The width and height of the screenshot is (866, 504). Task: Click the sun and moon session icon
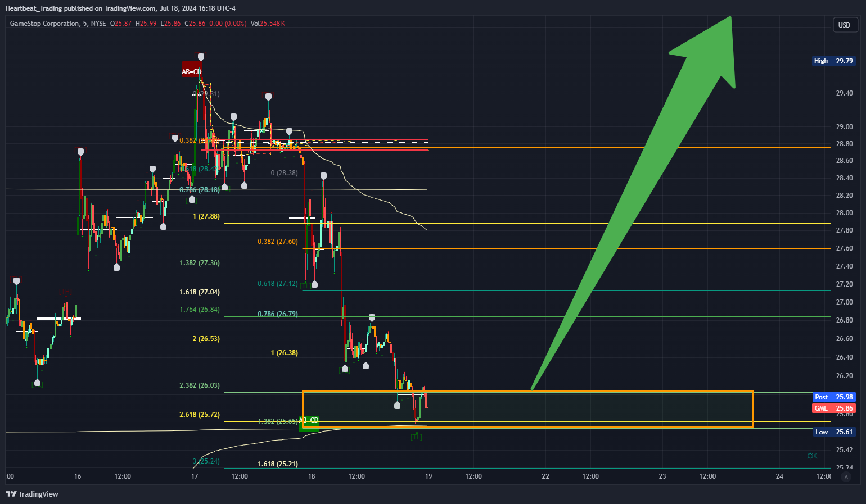click(x=813, y=456)
